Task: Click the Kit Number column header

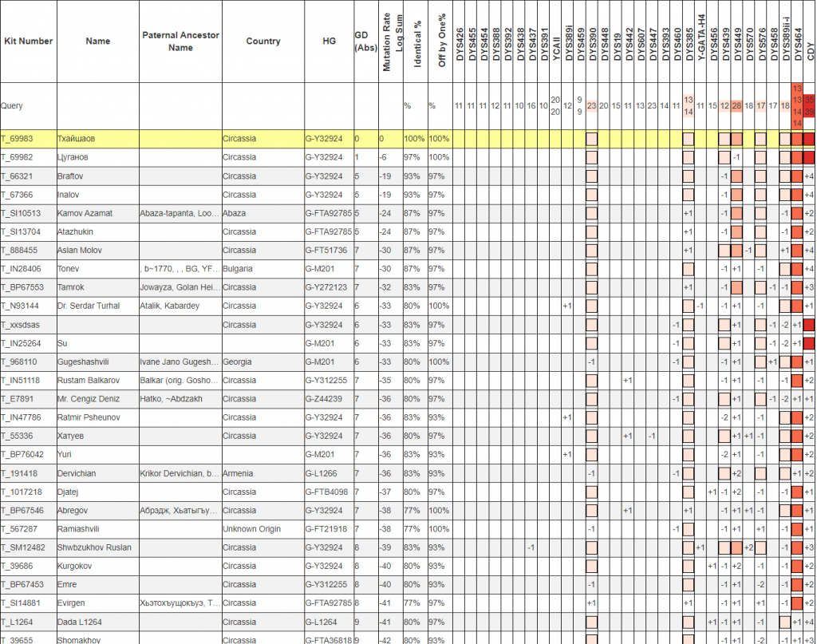Action: click(x=29, y=41)
